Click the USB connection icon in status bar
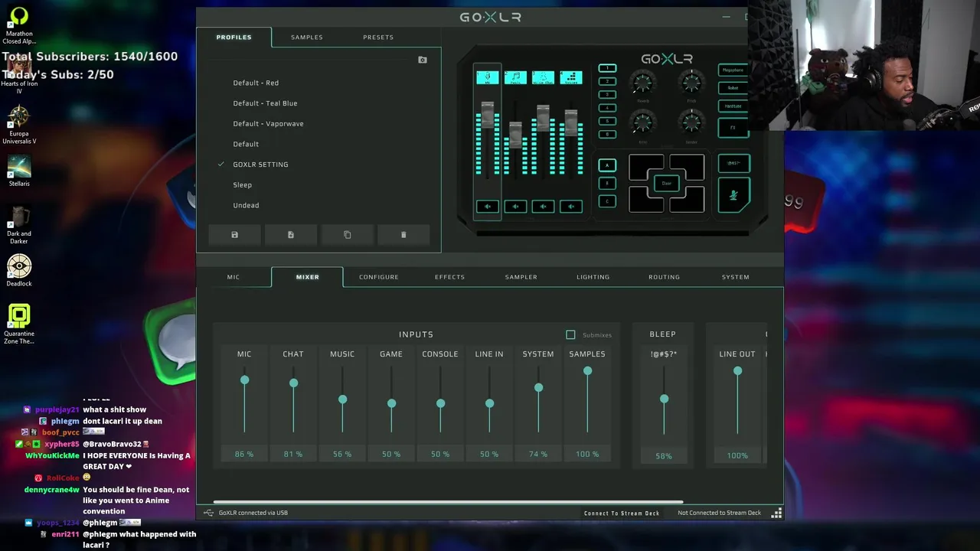 coord(208,513)
